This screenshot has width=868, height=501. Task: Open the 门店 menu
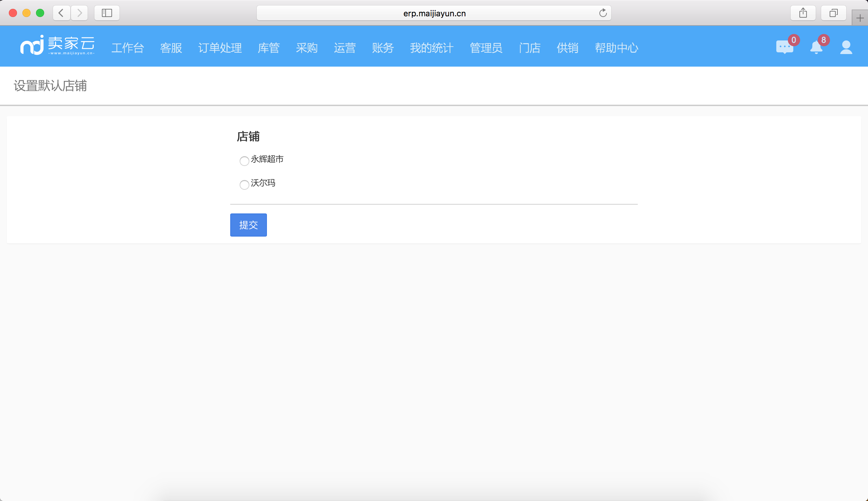click(530, 48)
